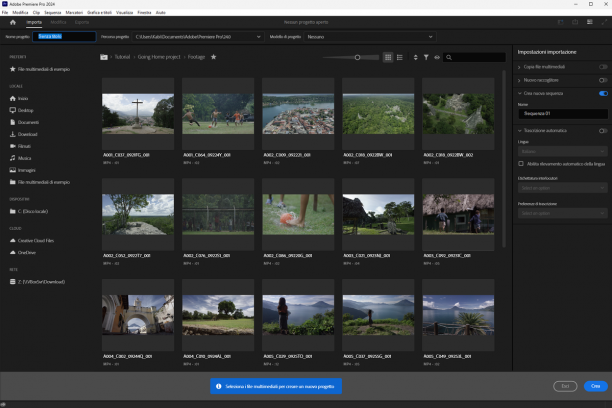Click inside the media search field
Viewport: 612px width, 408px height.
point(475,57)
